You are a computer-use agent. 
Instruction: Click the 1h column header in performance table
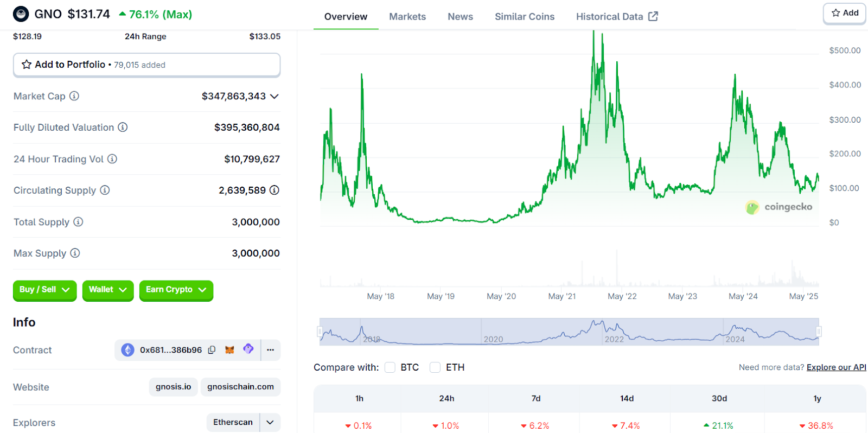click(x=359, y=398)
